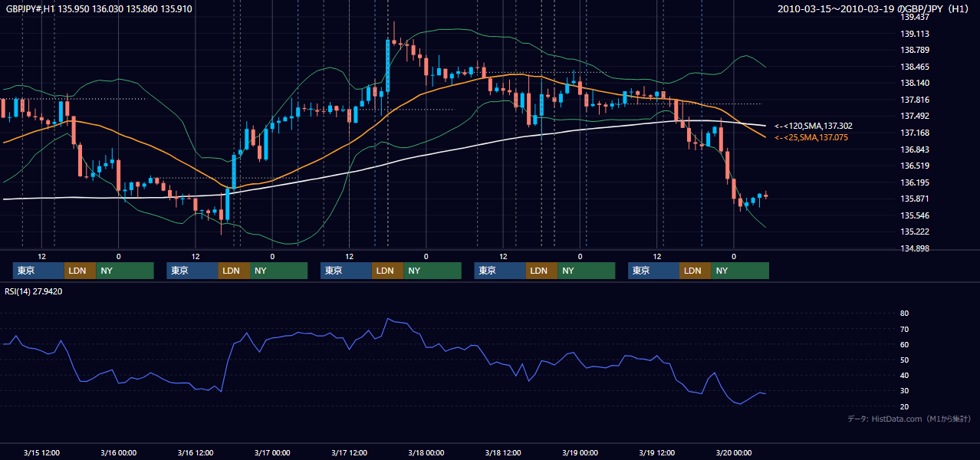Click the 137.492 price axis label
The width and height of the screenshot is (980, 460).
point(915,116)
